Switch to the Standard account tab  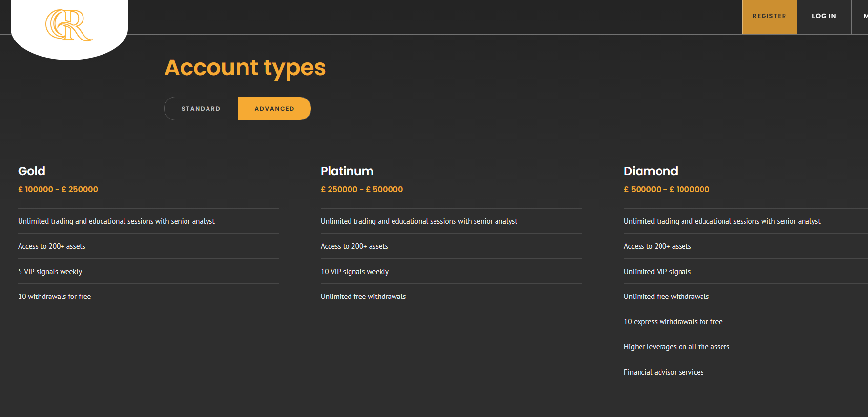click(x=201, y=108)
